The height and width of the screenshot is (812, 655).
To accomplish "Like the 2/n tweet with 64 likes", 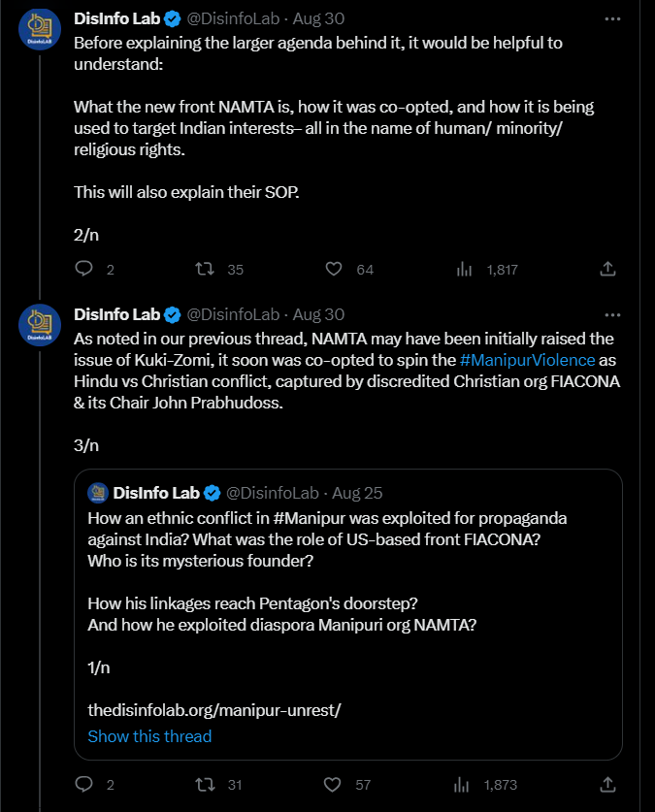I will tap(334, 269).
